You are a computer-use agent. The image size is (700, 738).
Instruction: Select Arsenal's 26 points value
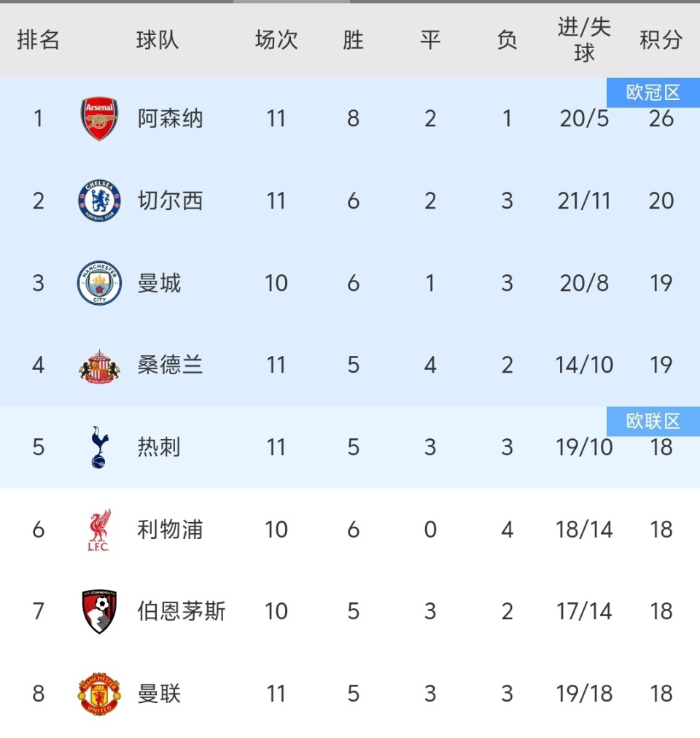click(661, 119)
